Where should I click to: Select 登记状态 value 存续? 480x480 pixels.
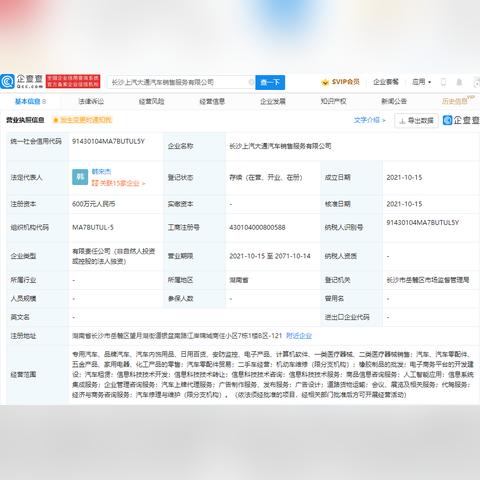pyautogui.click(x=266, y=177)
